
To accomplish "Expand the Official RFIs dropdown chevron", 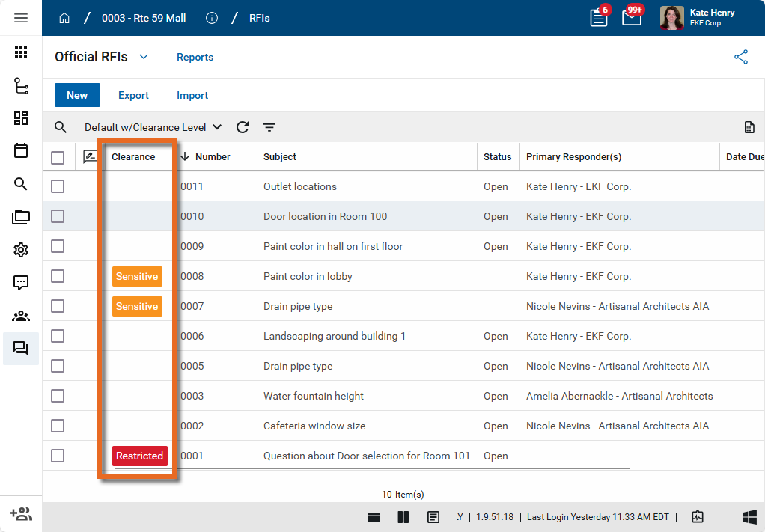I will [144, 57].
